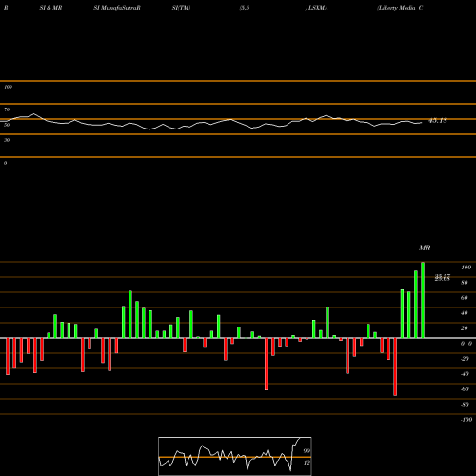Click the MR axis label 60
This screenshot has width=476, height=476.
(x=465, y=298)
